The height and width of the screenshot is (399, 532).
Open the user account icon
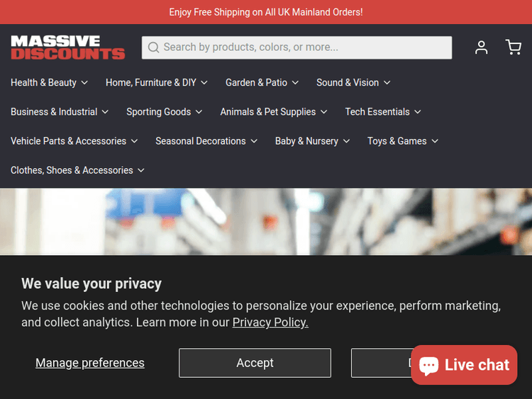click(x=481, y=47)
